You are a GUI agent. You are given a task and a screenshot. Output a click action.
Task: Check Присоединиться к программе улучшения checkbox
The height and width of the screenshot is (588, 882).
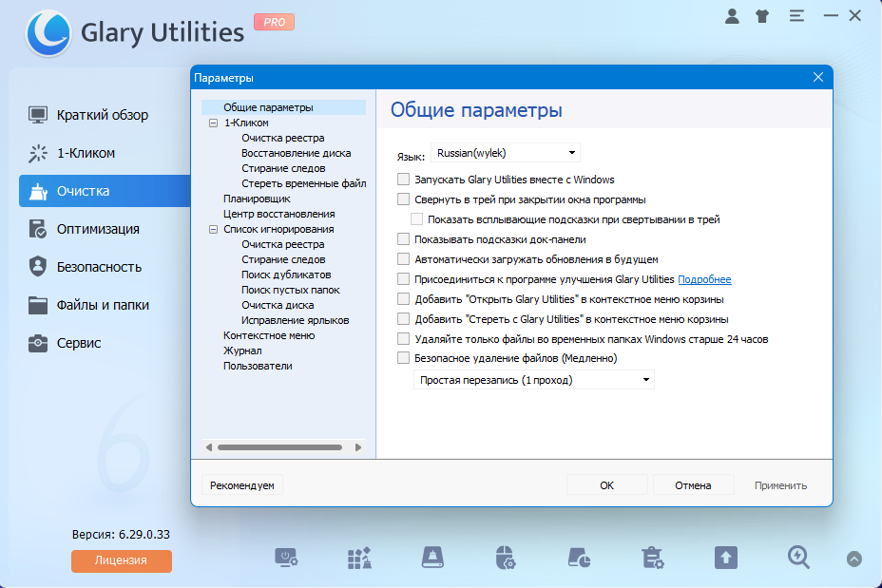(403, 279)
